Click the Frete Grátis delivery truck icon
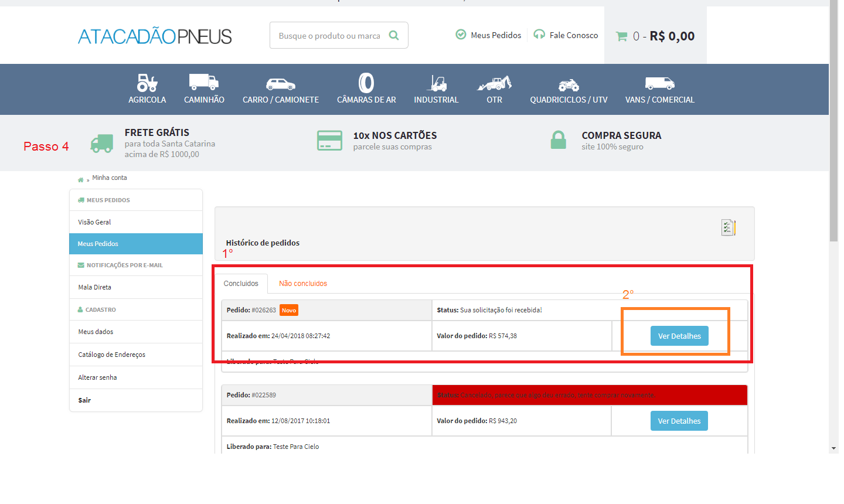This screenshot has width=844, height=504. (102, 143)
